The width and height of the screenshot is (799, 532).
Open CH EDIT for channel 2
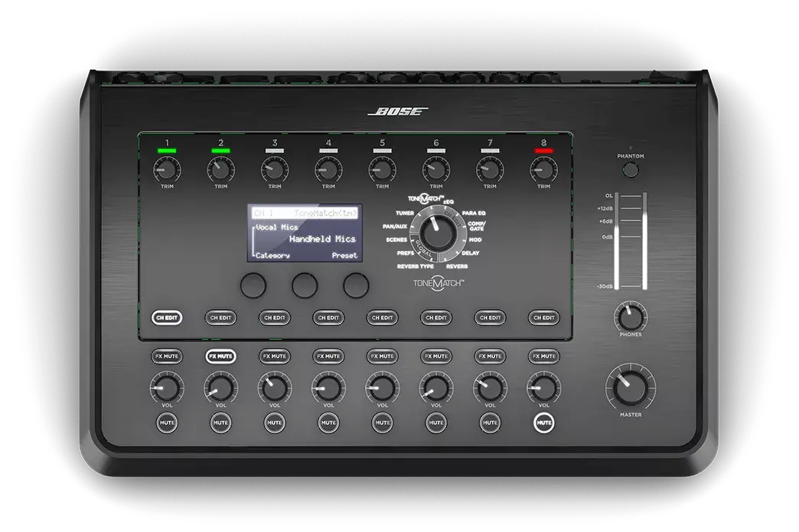click(x=220, y=318)
